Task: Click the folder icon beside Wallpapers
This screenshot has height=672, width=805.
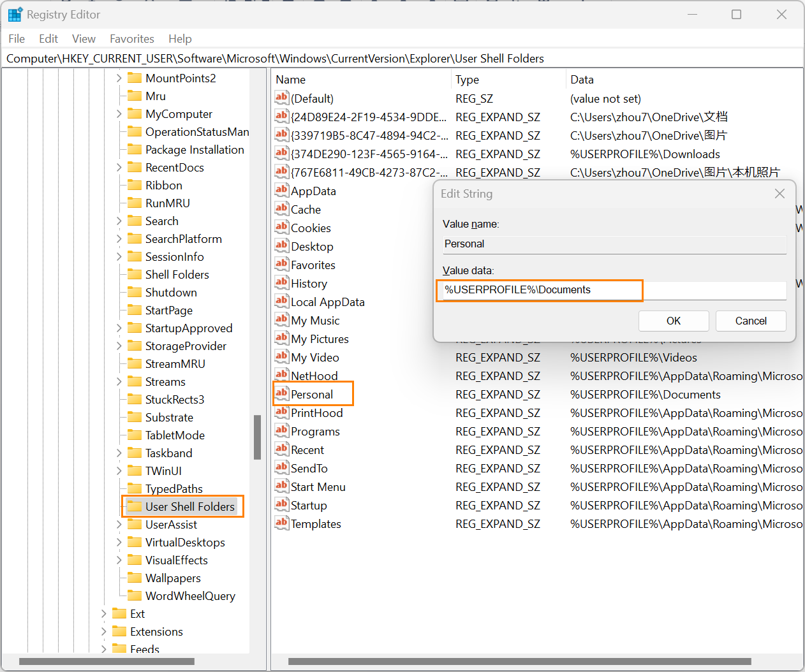Action: tap(135, 578)
